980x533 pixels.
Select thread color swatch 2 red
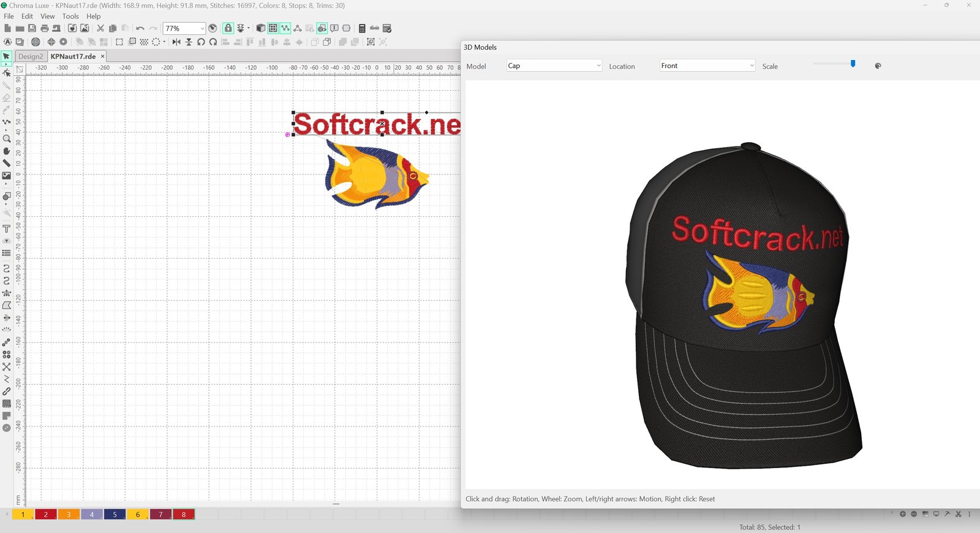(46, 514)
